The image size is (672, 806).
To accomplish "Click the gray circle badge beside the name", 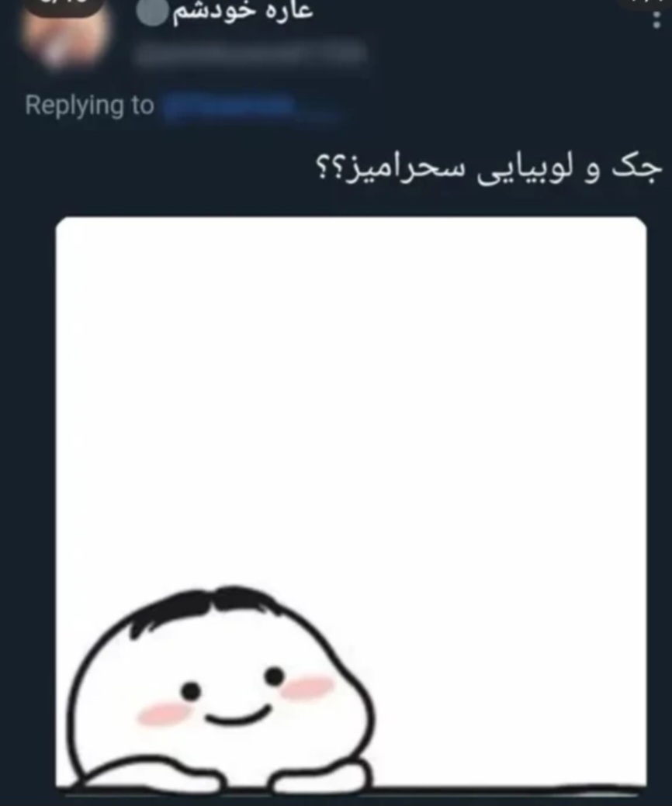I will coord(152,13).
